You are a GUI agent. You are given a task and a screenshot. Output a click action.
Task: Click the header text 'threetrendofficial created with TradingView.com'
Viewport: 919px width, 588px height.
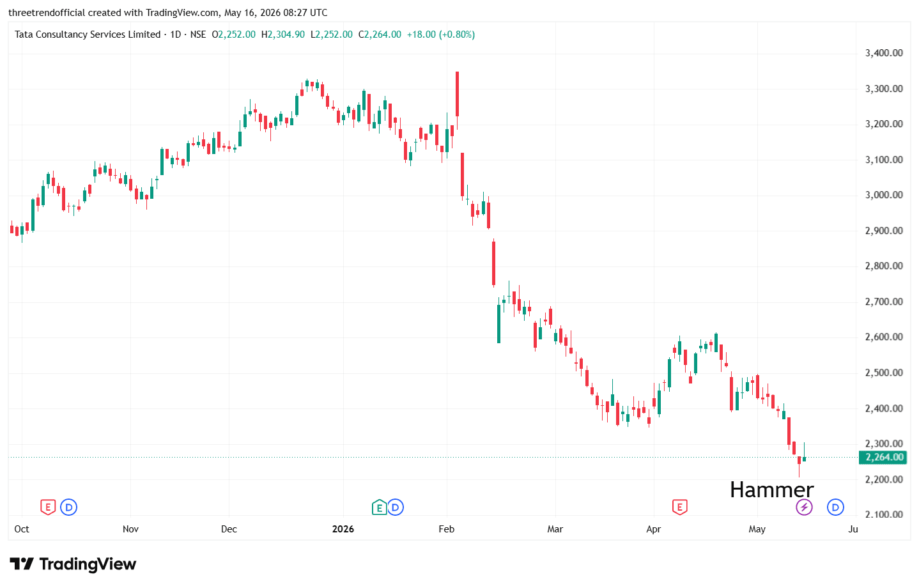pos(114,13)
